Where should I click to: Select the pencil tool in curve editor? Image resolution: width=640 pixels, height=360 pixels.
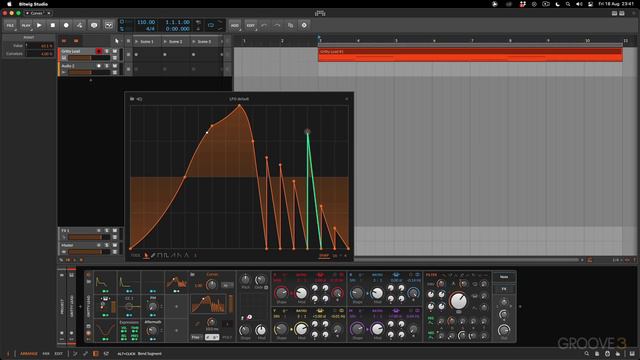pyautogui.click(x=153, y=256)
